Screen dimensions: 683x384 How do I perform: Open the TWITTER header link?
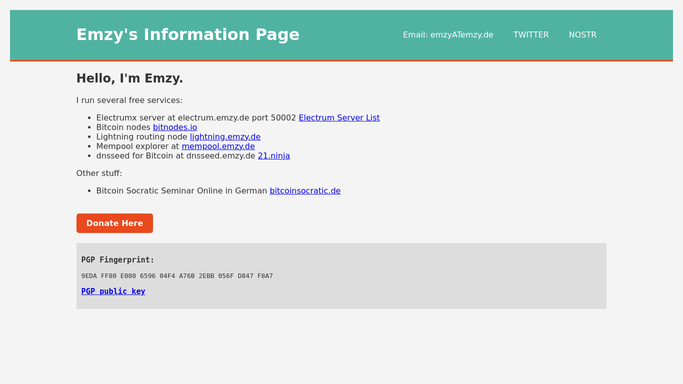click(531, 35)
